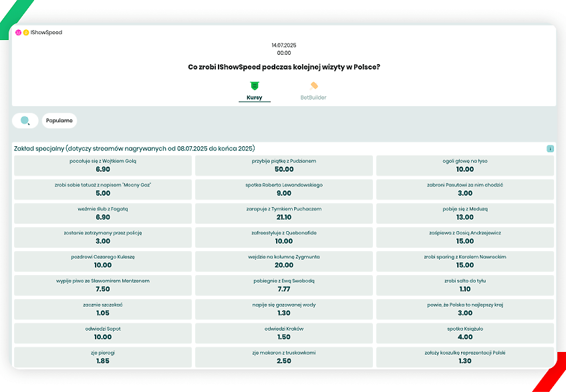Choose wypije piwo ze Sławomirem Mentzenem bet

pos(103,285)
